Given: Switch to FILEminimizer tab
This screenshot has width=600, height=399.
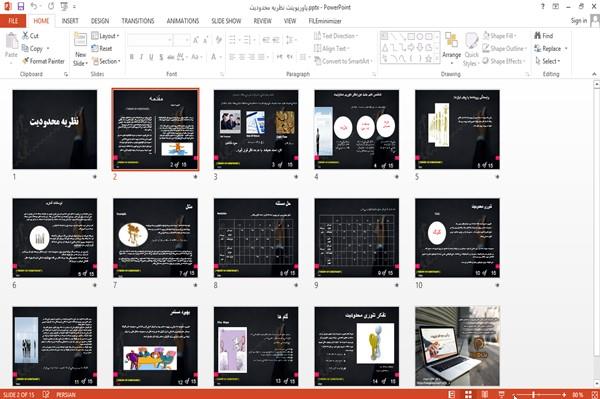Looking at the screenshot, I should [x=325, y=21].
